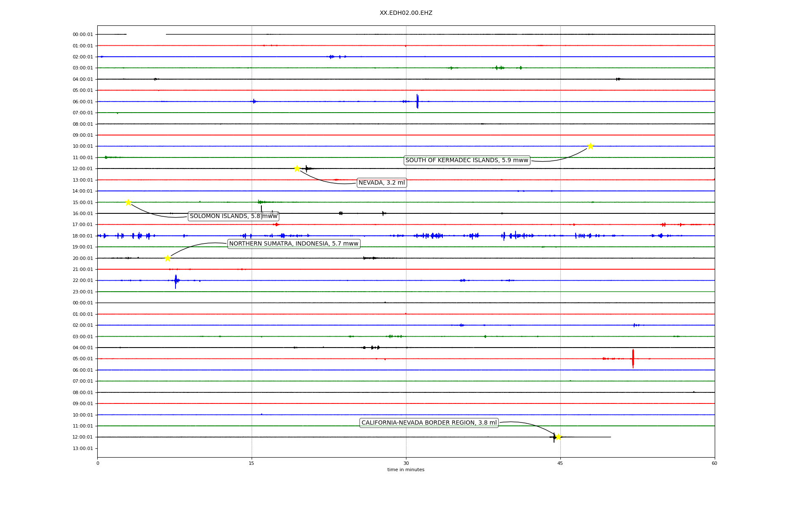Click the 13:00:01 label at bottom
The height and width of the screenshot is (508, 812).
click(82, 448)
